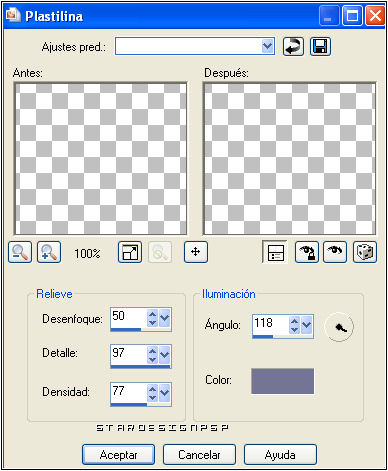Toggle auto proof eye with lock
The height and width of the screenshot is (471, 388).
pos(307,252)
